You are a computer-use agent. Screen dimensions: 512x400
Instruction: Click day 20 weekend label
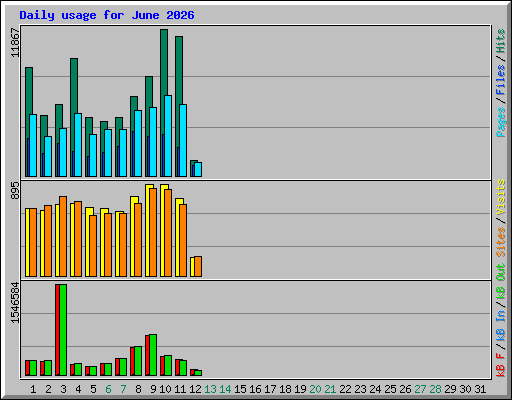[315, 389]
